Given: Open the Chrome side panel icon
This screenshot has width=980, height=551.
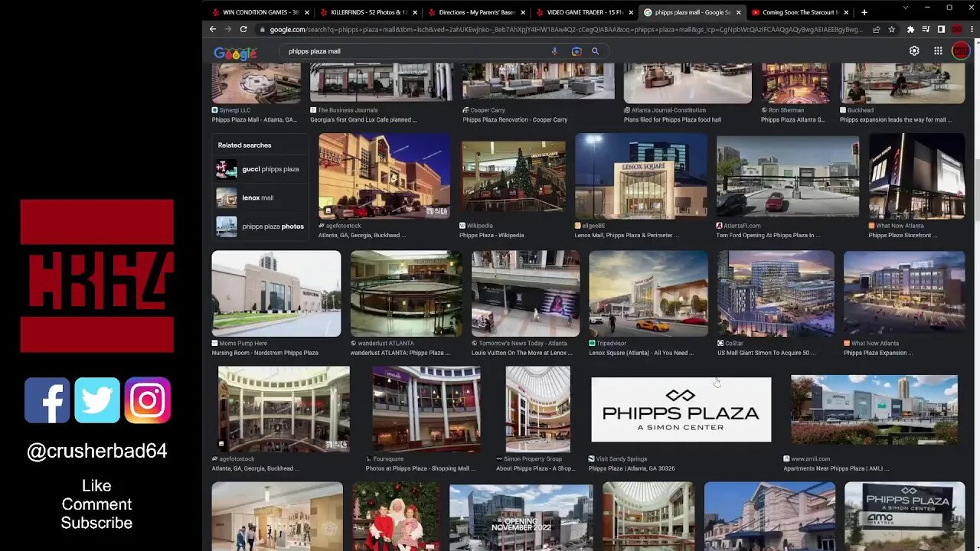Looking at the screenshot, I should pos(941,29).
